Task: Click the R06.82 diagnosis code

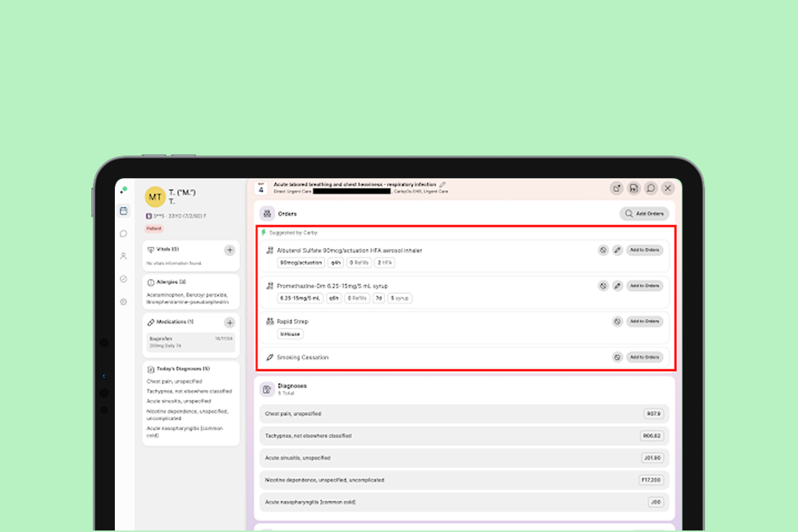Action: pyautogui.click(x=651, y=436)
